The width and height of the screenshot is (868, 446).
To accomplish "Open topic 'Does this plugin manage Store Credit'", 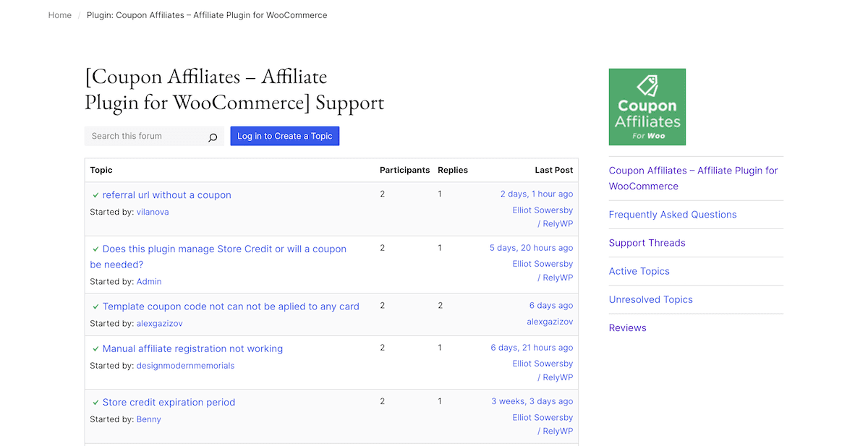I will pyautogui.click(x=218, y=257).
